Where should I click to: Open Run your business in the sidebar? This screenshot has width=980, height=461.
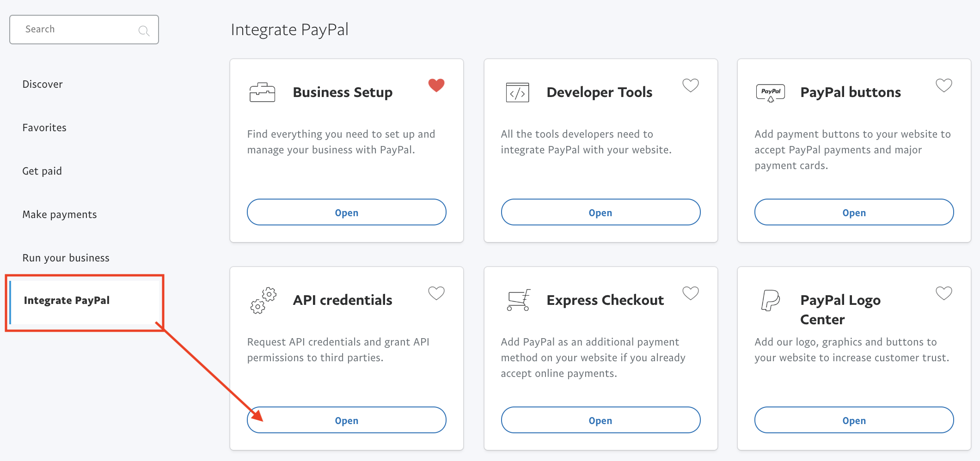66,258
